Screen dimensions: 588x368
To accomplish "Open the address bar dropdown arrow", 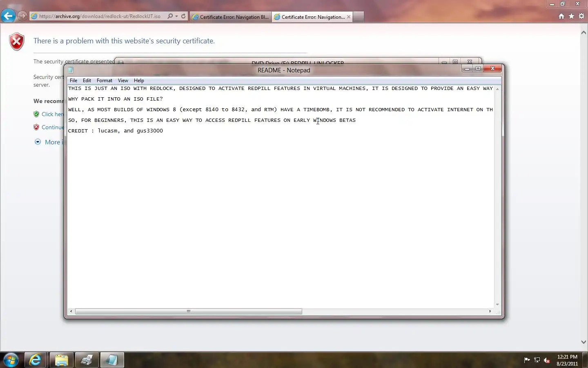I will (x=176, y=16).
